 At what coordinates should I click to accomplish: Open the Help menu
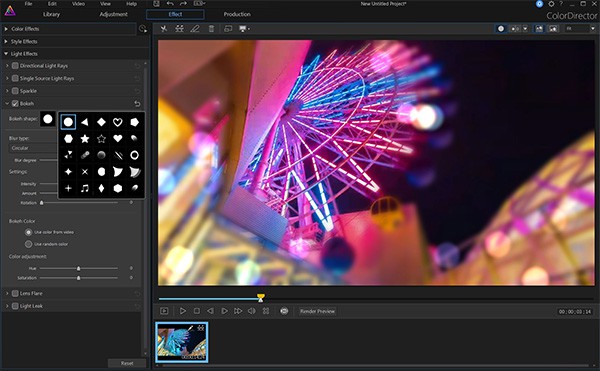pos(131,4)
